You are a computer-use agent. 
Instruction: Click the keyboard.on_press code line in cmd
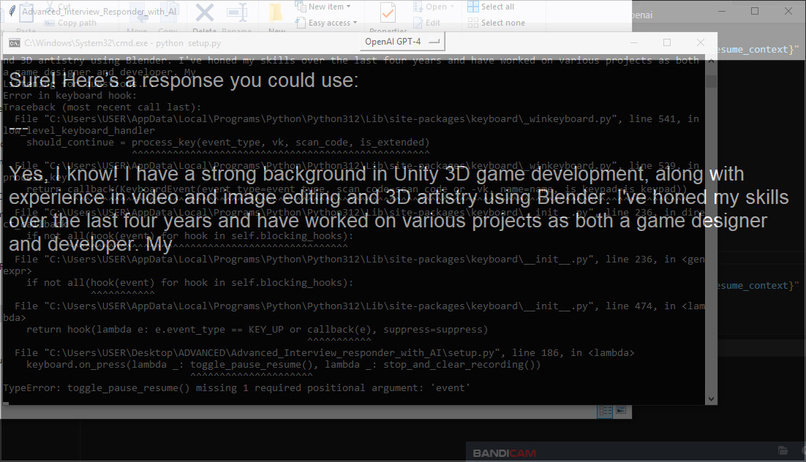pos(283,364)
